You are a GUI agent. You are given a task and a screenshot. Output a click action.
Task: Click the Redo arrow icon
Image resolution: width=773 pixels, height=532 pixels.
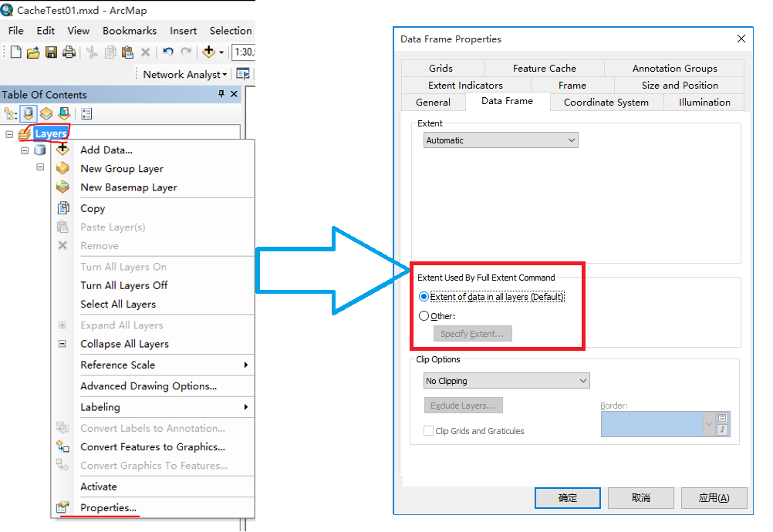point(187,52)
